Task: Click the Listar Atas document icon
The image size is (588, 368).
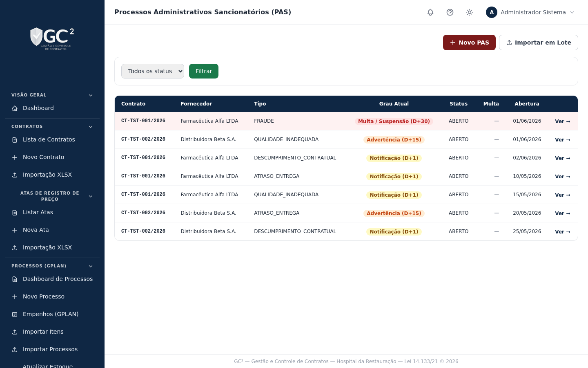Action: coord(15,213)
